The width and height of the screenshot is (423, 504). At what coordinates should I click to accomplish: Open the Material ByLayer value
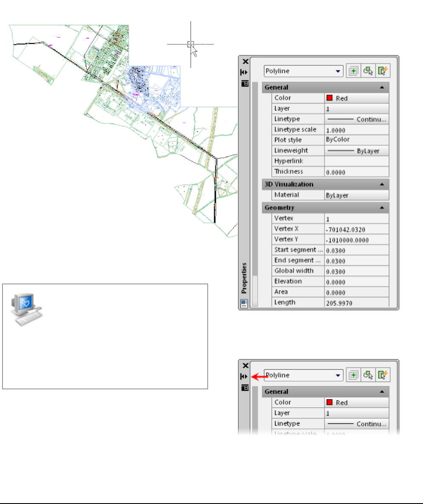356,195
